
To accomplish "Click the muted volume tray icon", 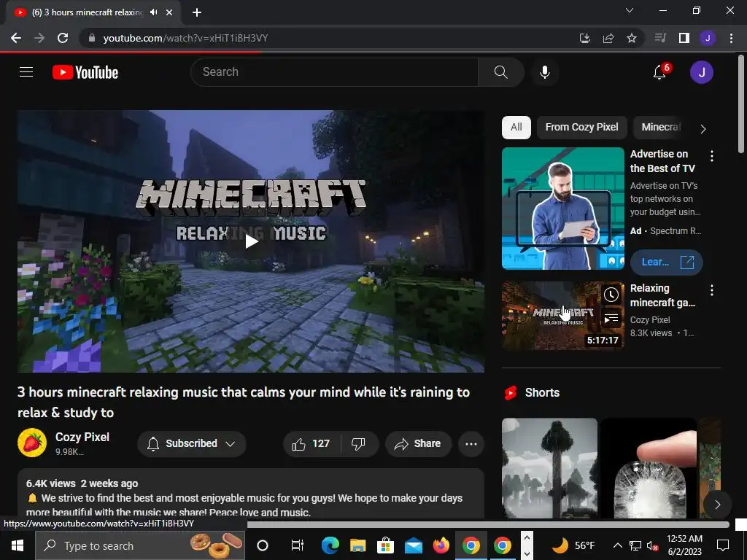I will point(651,545).
